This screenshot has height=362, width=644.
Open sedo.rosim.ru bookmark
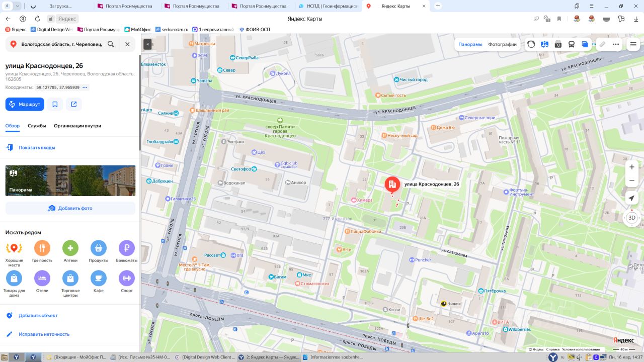(172, 30)
